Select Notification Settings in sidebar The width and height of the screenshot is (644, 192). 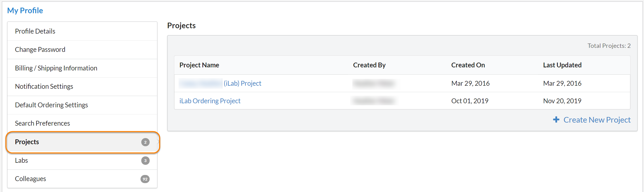click(44, 86)
